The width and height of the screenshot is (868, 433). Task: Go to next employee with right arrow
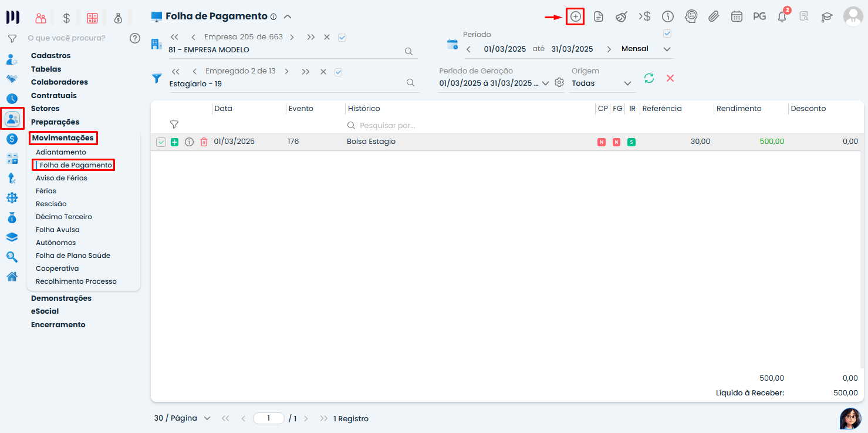(x=286, y=72)
